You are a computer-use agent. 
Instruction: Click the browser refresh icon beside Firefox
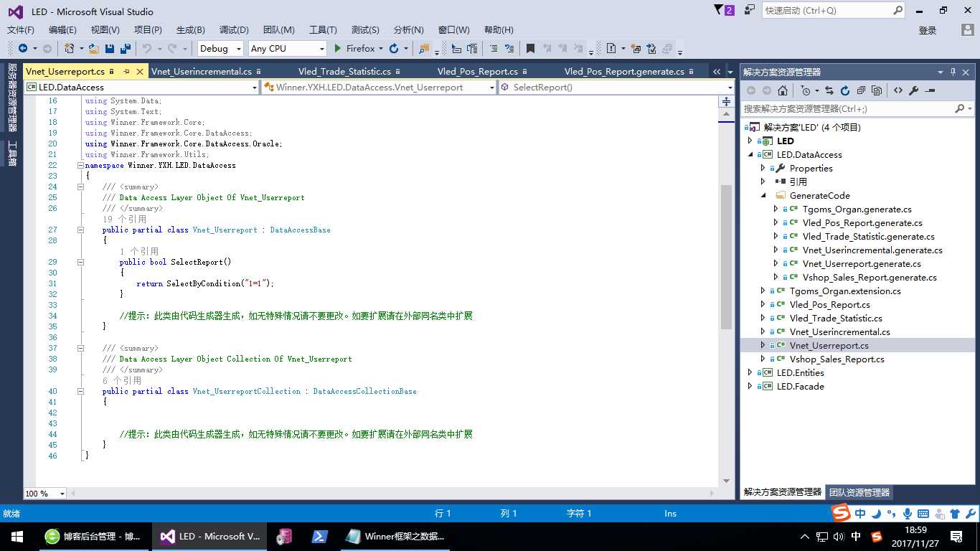point(394,49)
